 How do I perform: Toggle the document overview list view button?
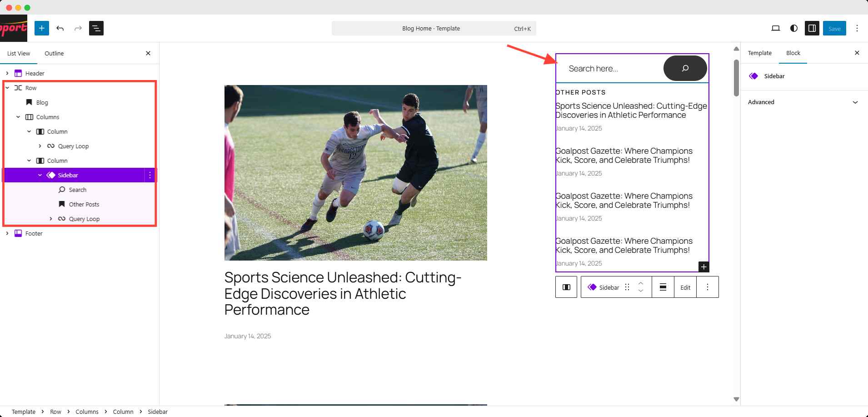coord(96,28)
